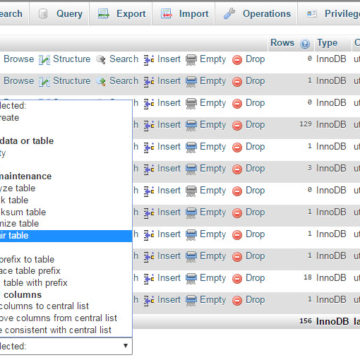Click Empty icon in the 18-rows table
Viewport: 360px width, 360px height.
point(191,278)
